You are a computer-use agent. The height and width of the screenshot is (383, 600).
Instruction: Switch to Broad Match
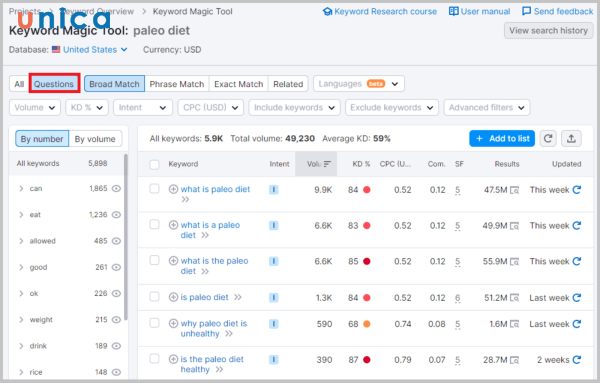(114, 84)
